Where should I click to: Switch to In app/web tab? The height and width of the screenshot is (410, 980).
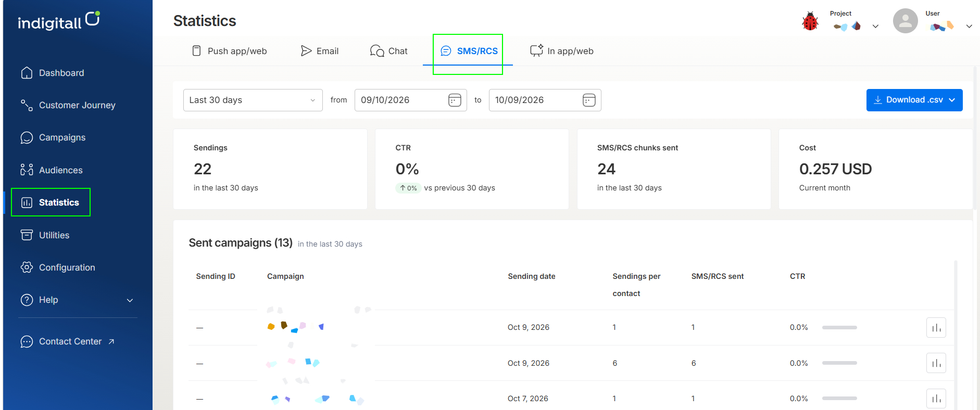[562, 51]
